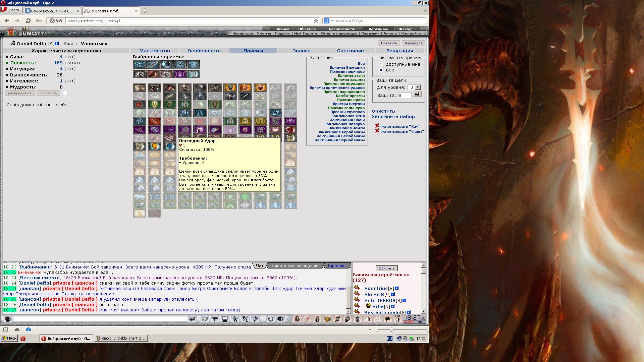Open the smiley emoticon picker in chat
Screen dimensions: 644x362
click(x=270, y=319)
